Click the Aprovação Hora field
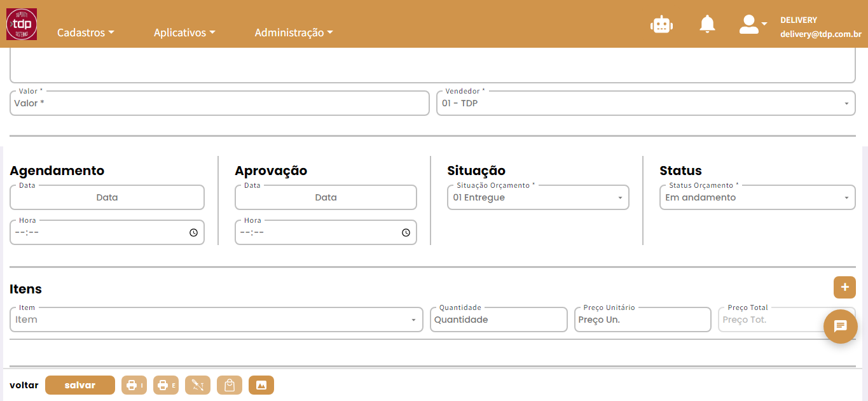Image resolution: width=868 pixels, height=401 pixels. tap(326, 232)
